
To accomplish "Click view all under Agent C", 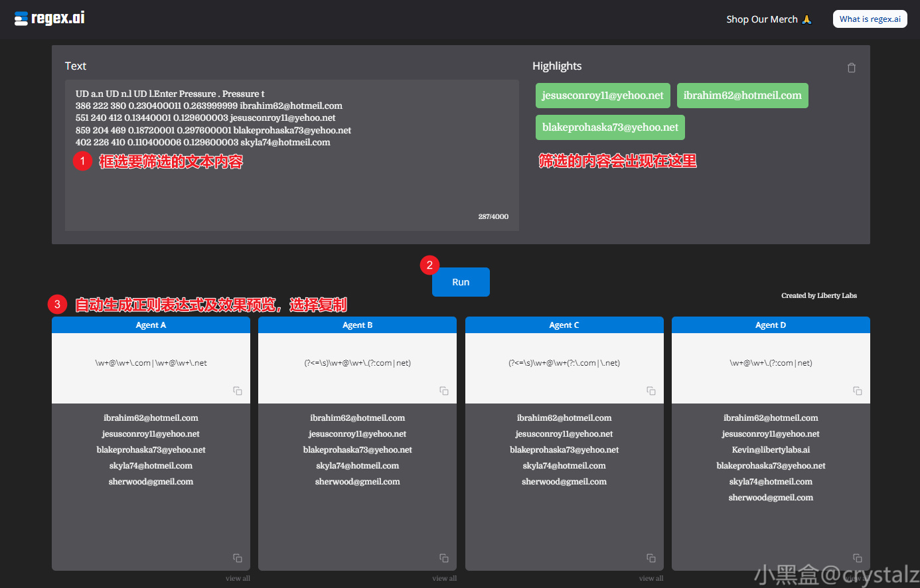I will tap(651, 578).
